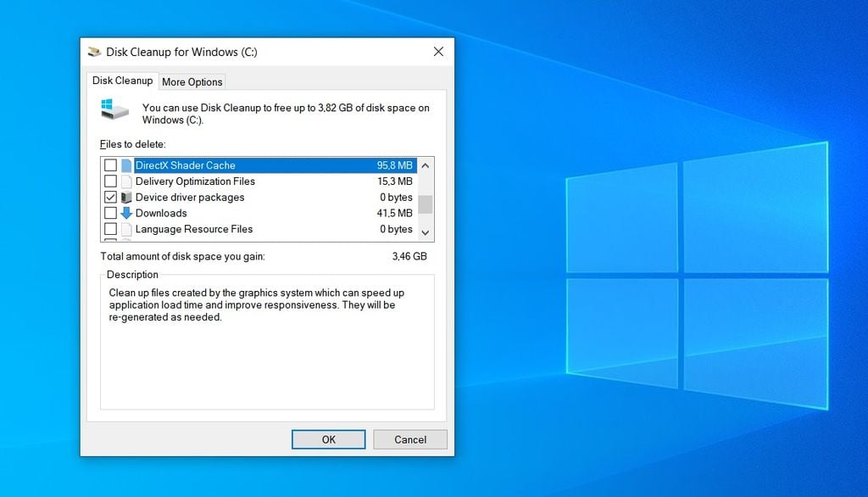
Task: Click the Windows drive icon beside the summary
Action: click(114, 109)
